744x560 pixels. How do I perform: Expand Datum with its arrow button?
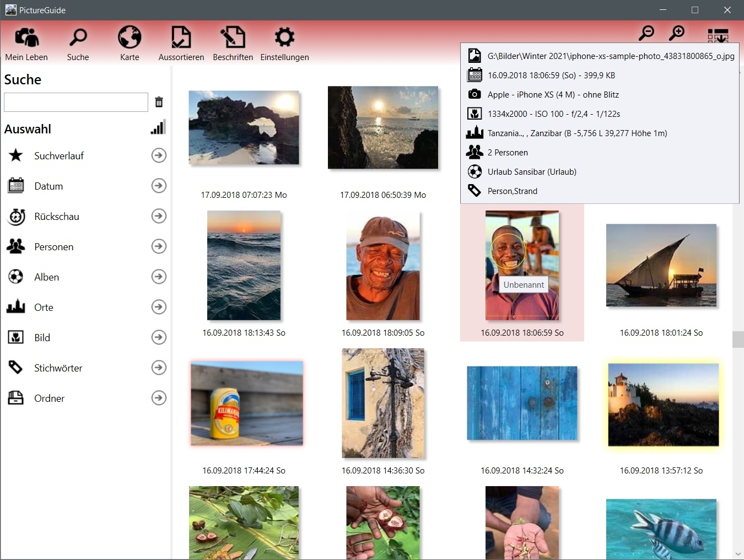pos(159,186)
